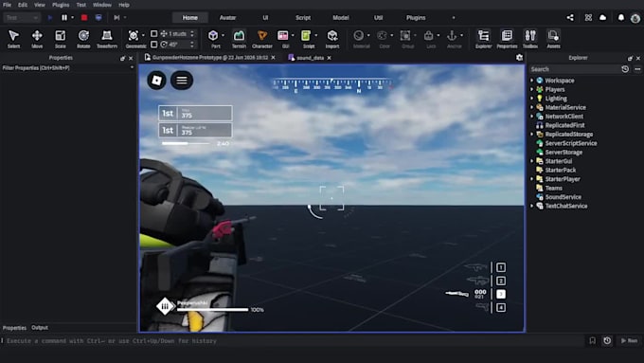Click the compass heading strip
The image size is (644, 363).
tap(331, 85)
